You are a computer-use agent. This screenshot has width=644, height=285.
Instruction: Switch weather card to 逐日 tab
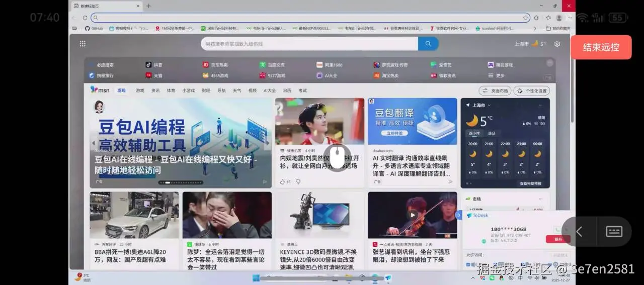[x=492, y=133]
